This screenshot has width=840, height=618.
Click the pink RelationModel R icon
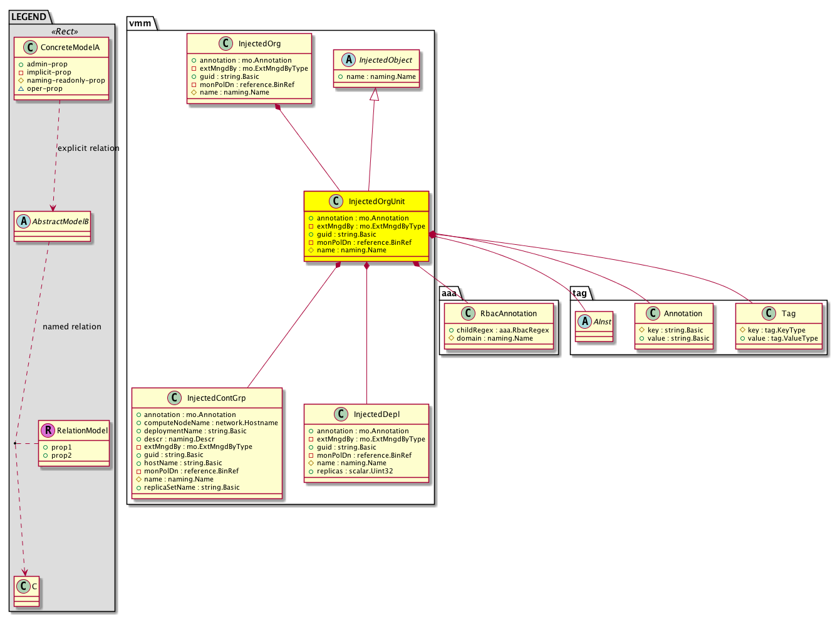pos(48,431)
